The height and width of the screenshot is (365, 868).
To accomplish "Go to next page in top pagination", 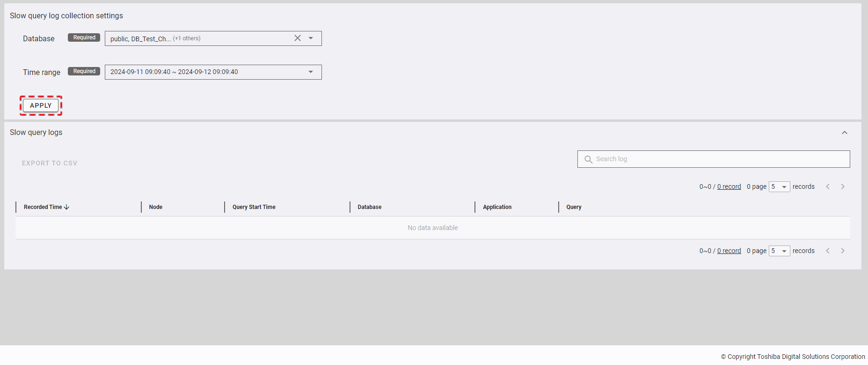I will (843, 187).
